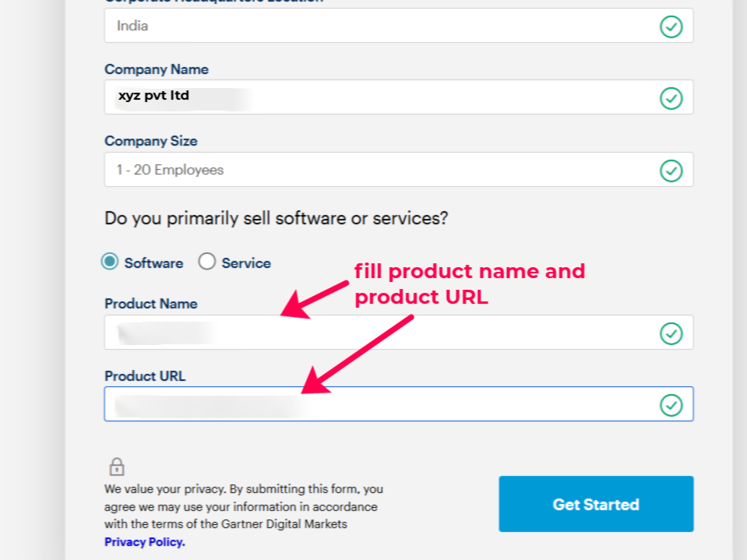Click the 'We value your privacy' notice text
This screenshot has width=747, height=560.
tap(244, 507)
